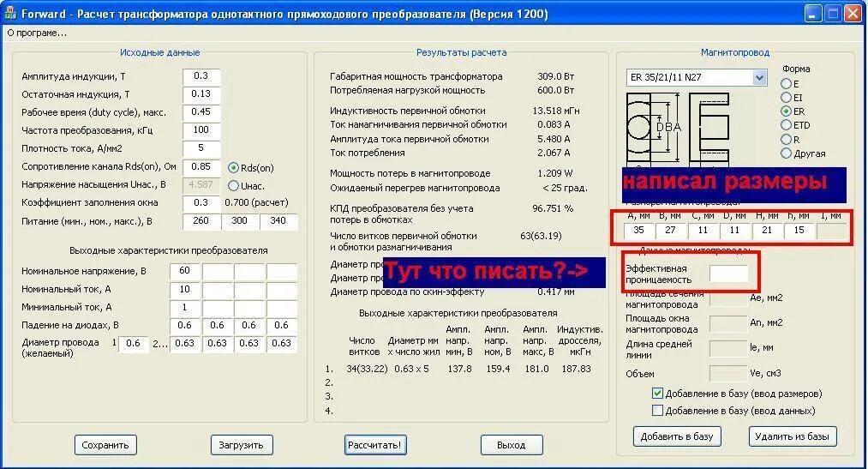Click the '1.209 W' core loss value

click(x=555, y=173)
